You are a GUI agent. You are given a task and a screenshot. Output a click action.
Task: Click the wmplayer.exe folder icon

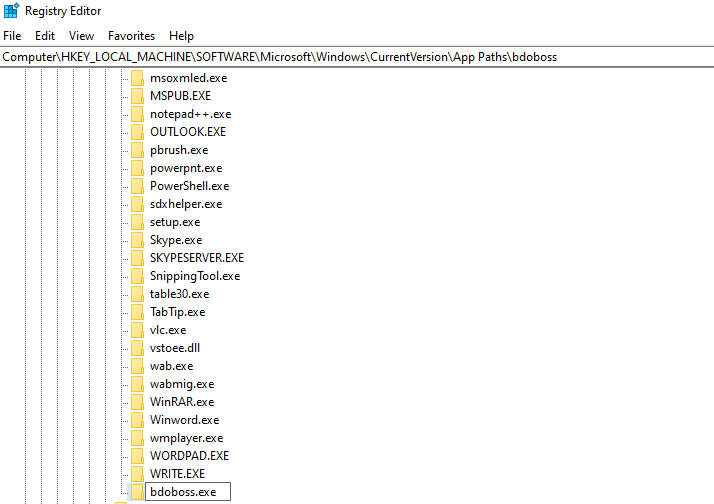pos(137,438)
